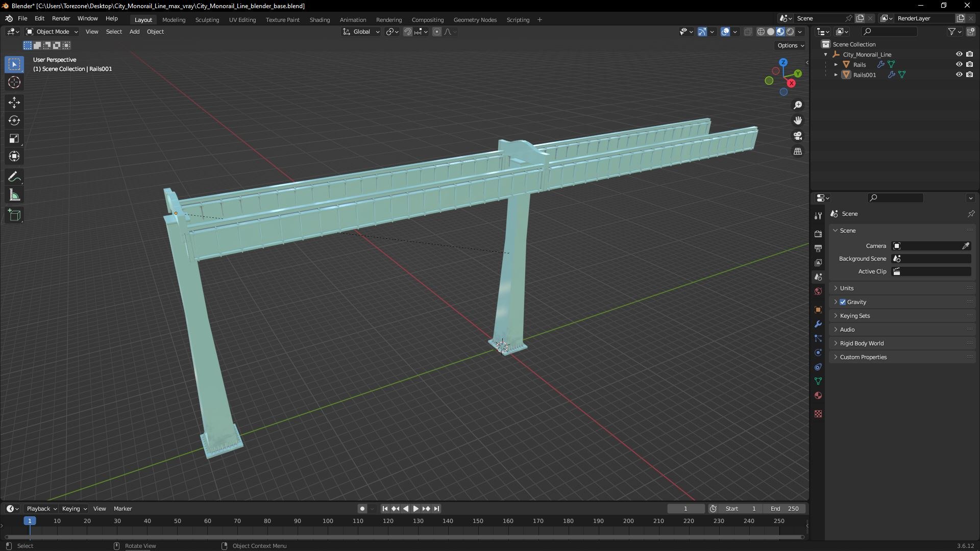Viewport: 980px width, 551px height.
Task: Open the View Layer properties tab
Action: pyautogui.click(x=818, y=263)
